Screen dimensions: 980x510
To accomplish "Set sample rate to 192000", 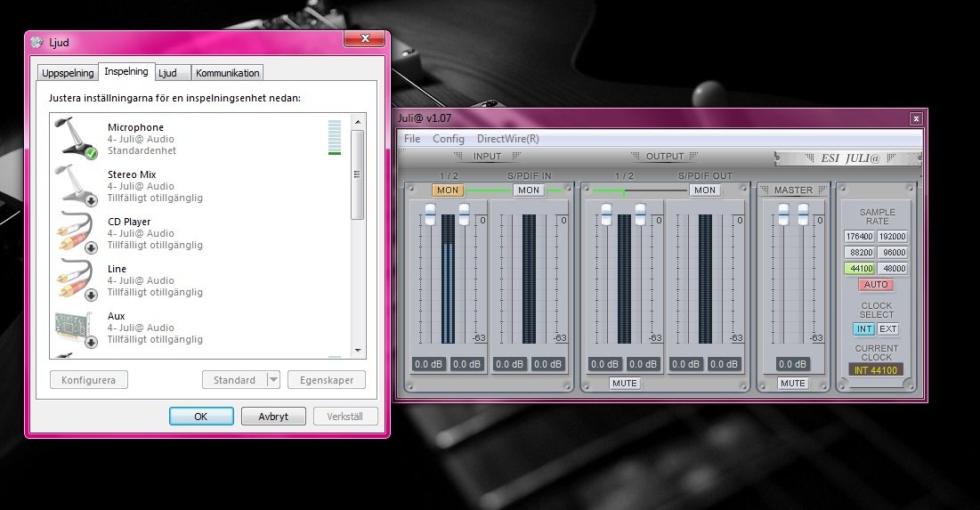I will tap(893, 236).
